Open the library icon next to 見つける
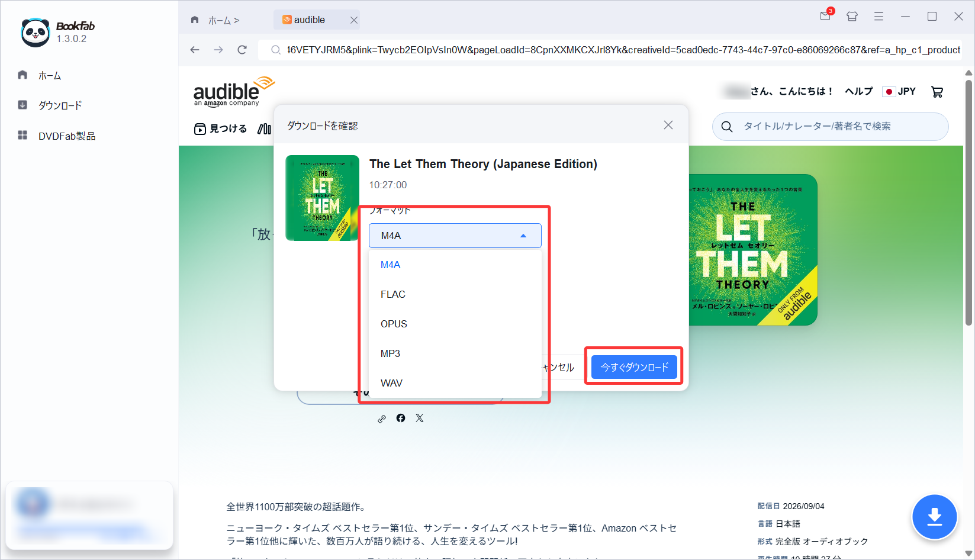This screenshot has width=975, height=560. coord(264,128)
